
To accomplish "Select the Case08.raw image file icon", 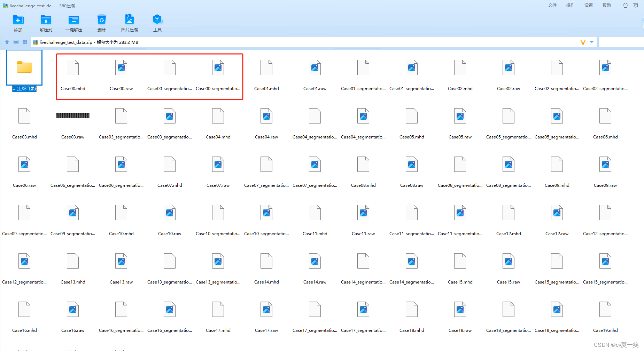I will (x=412, y=164).
